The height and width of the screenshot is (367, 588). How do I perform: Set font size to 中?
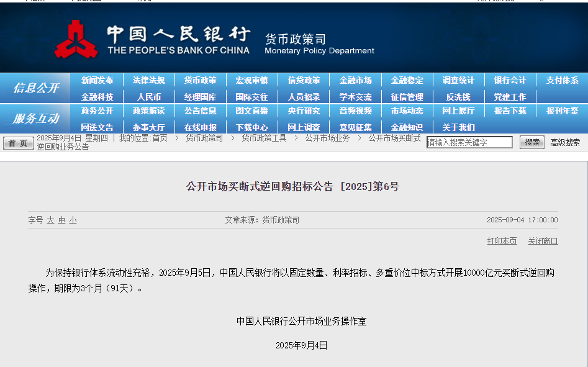(62, 220)
